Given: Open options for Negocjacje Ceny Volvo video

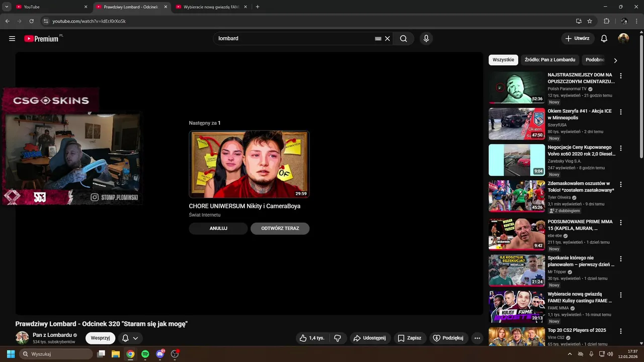Looking at the screenshot, I should coord(621,148).
